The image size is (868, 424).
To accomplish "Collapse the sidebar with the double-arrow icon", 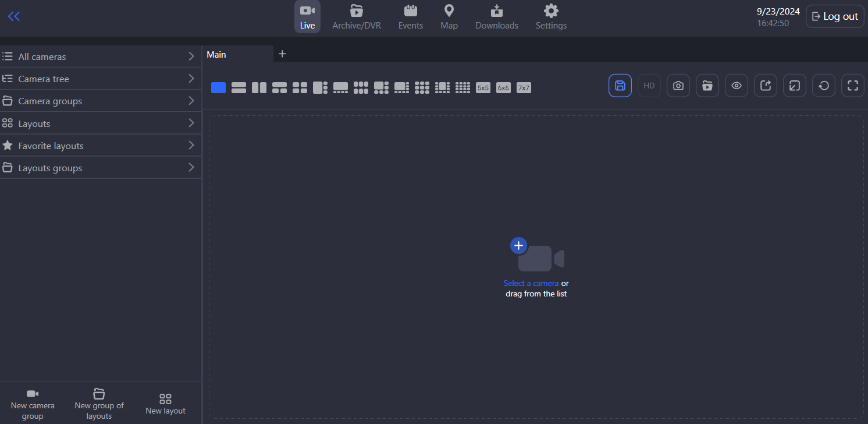I will (x=14, y=16).
